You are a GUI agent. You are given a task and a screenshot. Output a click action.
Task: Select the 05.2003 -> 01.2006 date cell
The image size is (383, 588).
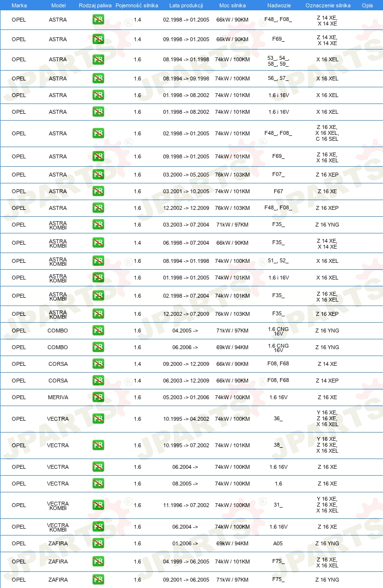pyautogui.click(x=186, y=397)
